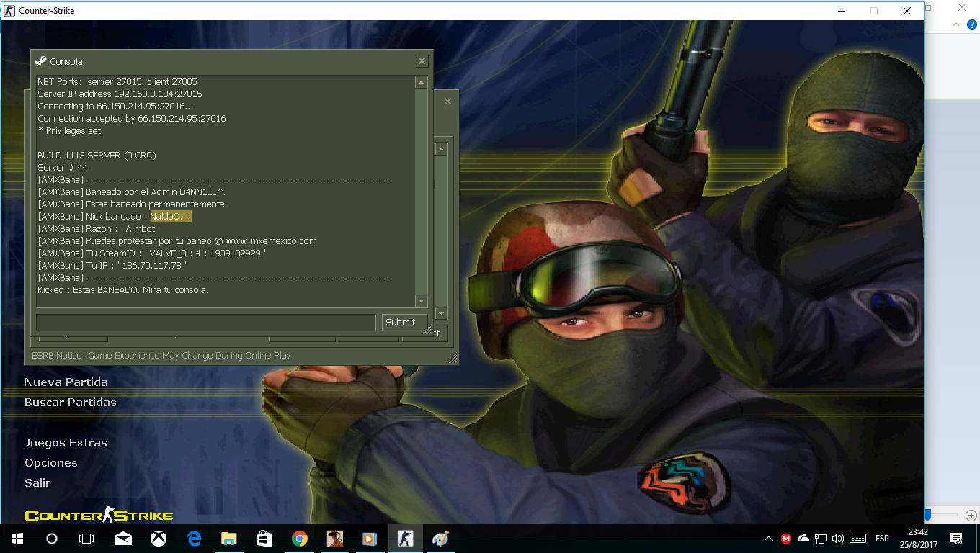Click the console output scrollbar track
This screenshot has height=553, width=980.
point(422,192)
